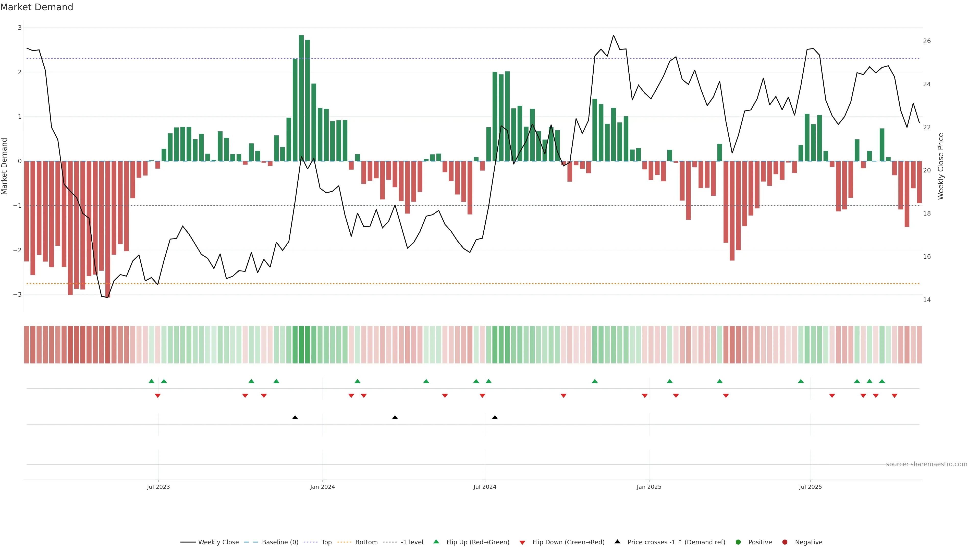This screenshot has height=551, width=980.
Task: Click Flip Up green triangle legend icon
Action: pyautogui.click(x=436, y=542)
